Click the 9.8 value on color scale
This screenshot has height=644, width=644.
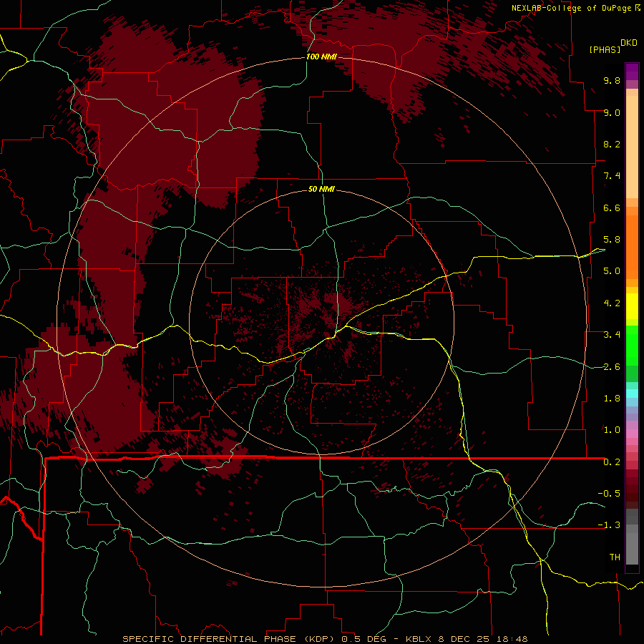coord(612,80)
